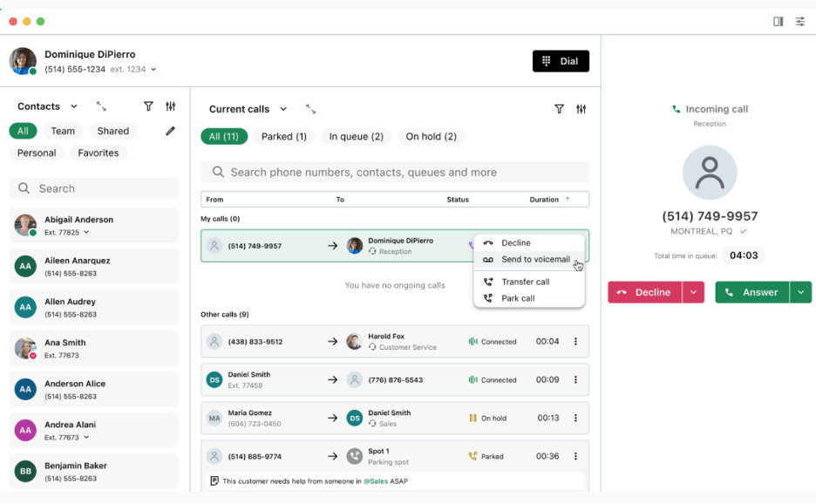The image size is (816, 504).
Task: Show Parked (1) calls
Action: 283,136
